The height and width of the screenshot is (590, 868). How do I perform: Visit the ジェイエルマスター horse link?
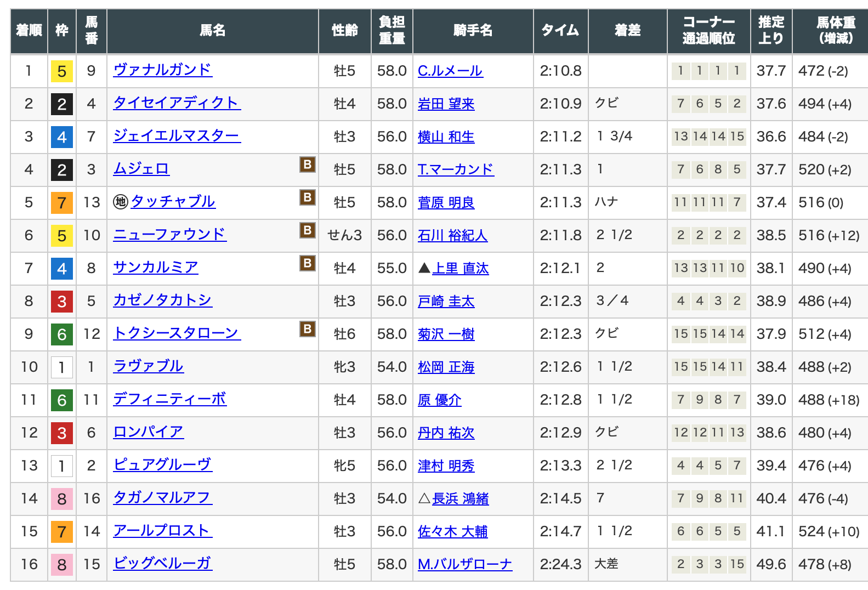point(177,136)
